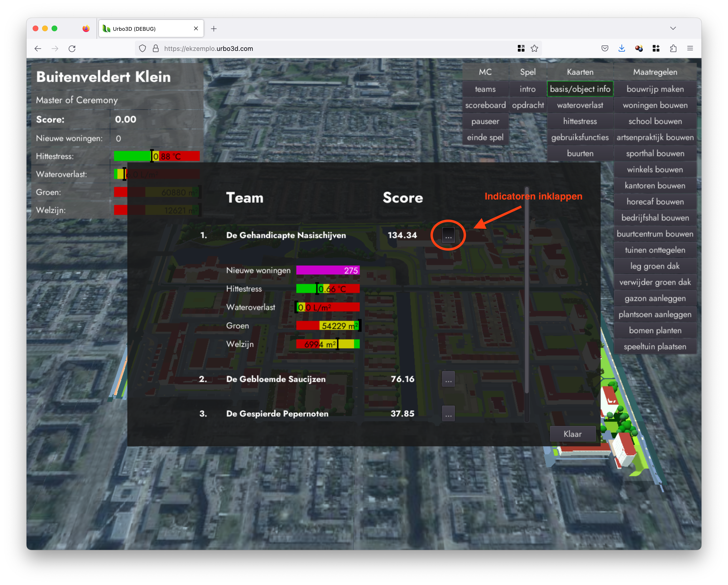Image resolution: width=728 pixels, height=585 pixels.
Task: Click the Kaarten menu header
Action: (x=580, y=72)
